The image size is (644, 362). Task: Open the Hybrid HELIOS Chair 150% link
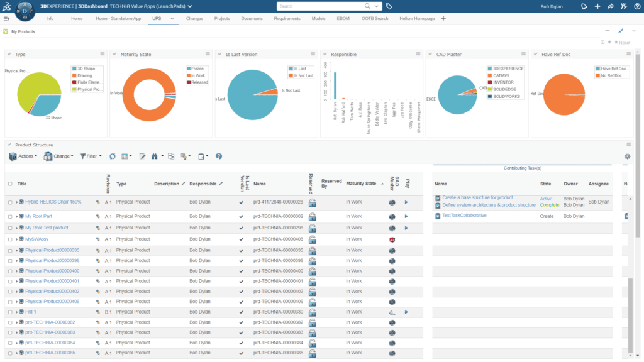53,202
